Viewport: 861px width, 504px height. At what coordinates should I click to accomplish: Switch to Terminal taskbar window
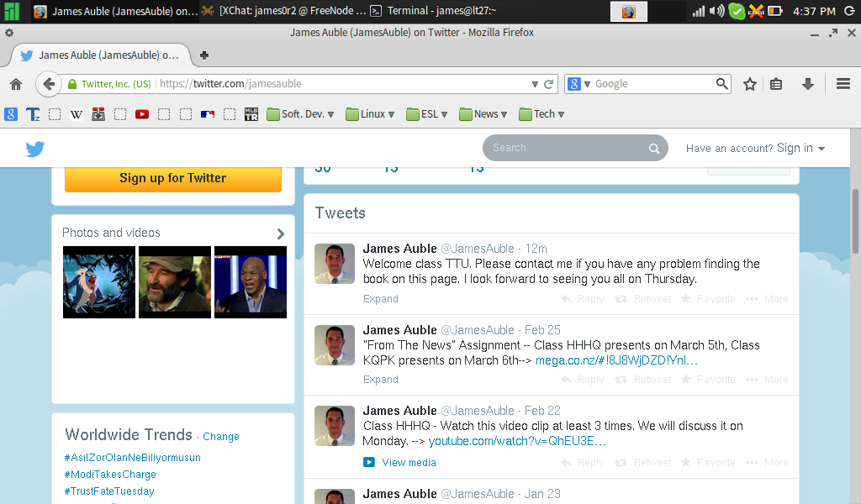(x=433, y=11)
